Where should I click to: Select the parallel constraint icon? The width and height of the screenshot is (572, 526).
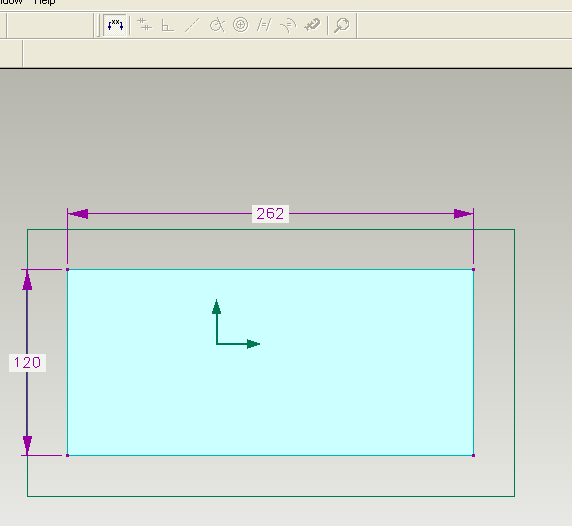point(264,25)
